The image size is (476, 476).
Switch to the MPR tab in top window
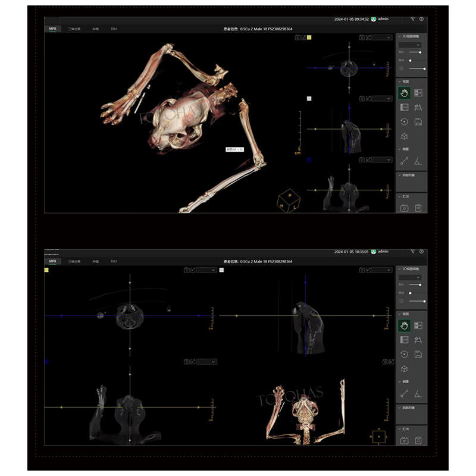(x=52, y=29)
